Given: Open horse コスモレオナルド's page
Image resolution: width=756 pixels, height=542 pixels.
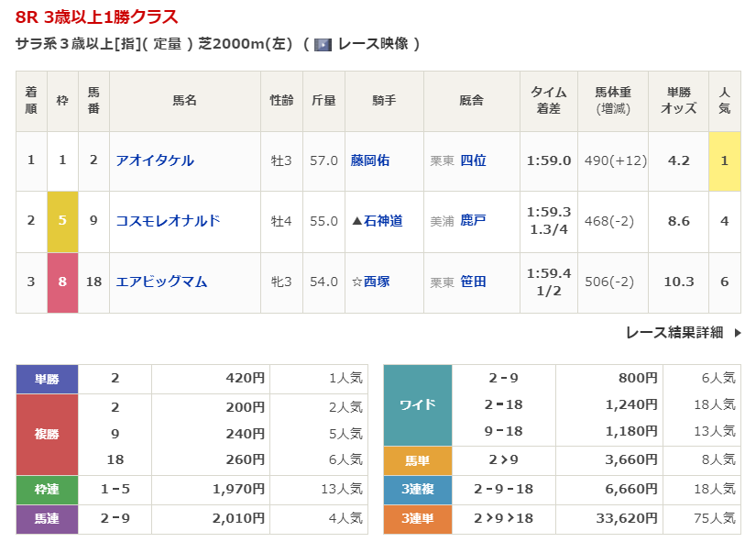Looking at the screenshot, I should point(168,221).
